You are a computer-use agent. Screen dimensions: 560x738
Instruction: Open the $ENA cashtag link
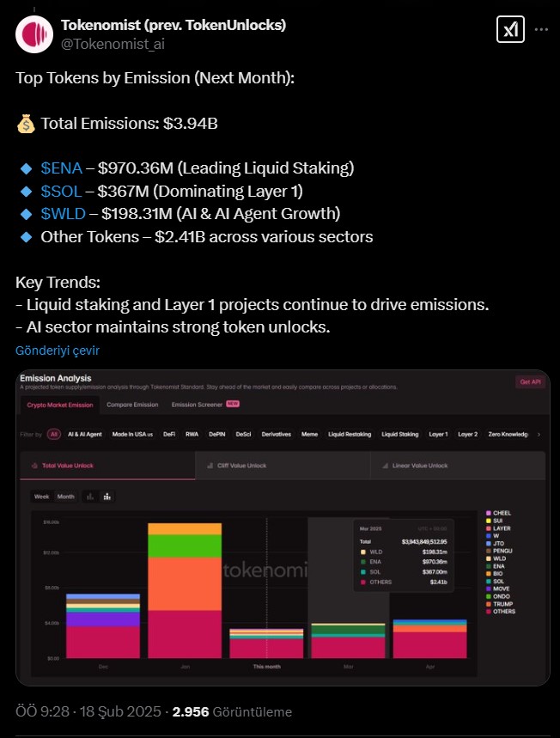point(61,168)
